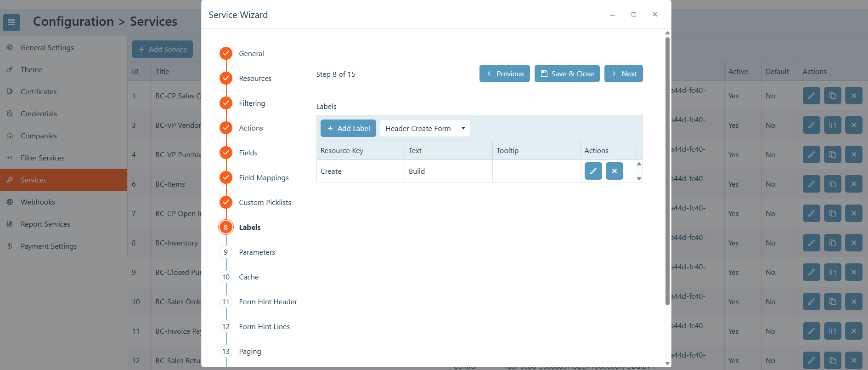Click the Theme brush icon in sidebar
Image resolution: width=868 pixels, height=370 pixels.
click(x=10, y=69)
